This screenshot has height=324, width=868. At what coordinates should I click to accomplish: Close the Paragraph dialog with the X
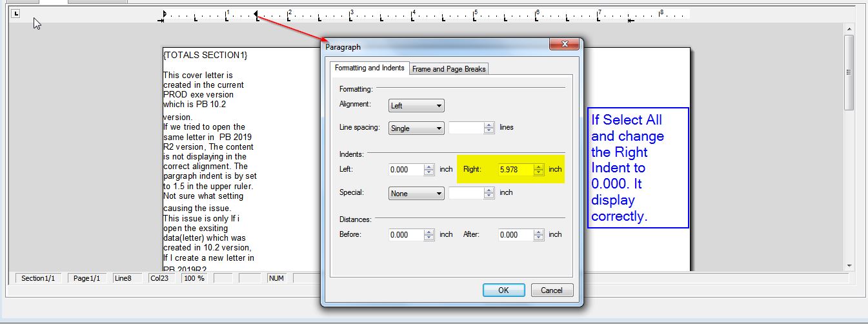click(x=565, y=44)
